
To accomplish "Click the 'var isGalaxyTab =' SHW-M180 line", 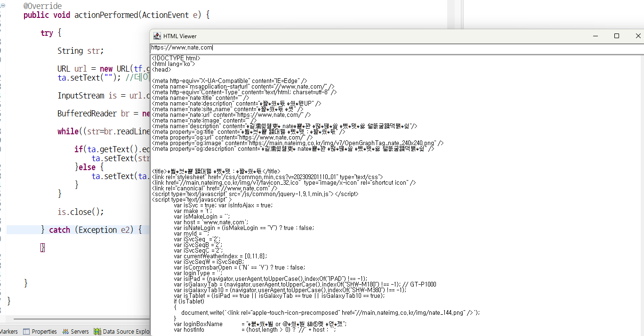I will point(305,284).
